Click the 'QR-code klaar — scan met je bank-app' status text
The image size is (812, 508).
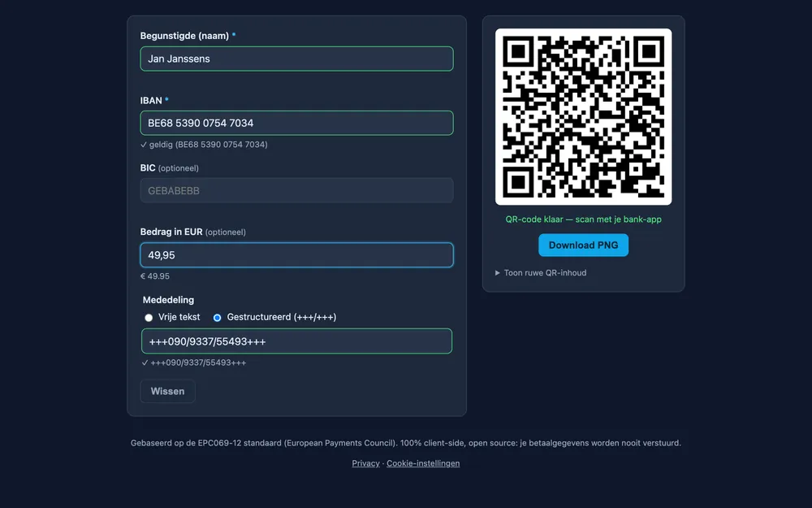583,219
